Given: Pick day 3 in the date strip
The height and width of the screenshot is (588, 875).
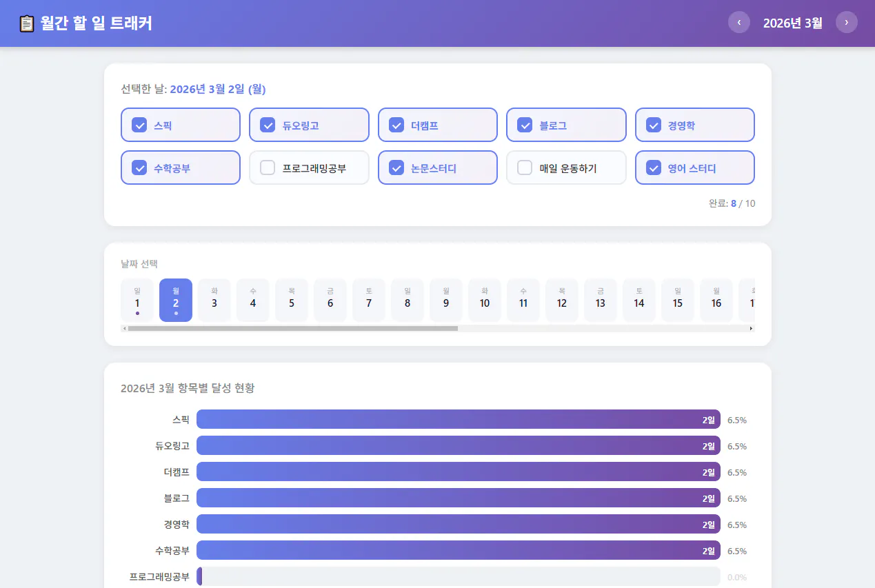Looking at the screenshot, I should [214, 301].
